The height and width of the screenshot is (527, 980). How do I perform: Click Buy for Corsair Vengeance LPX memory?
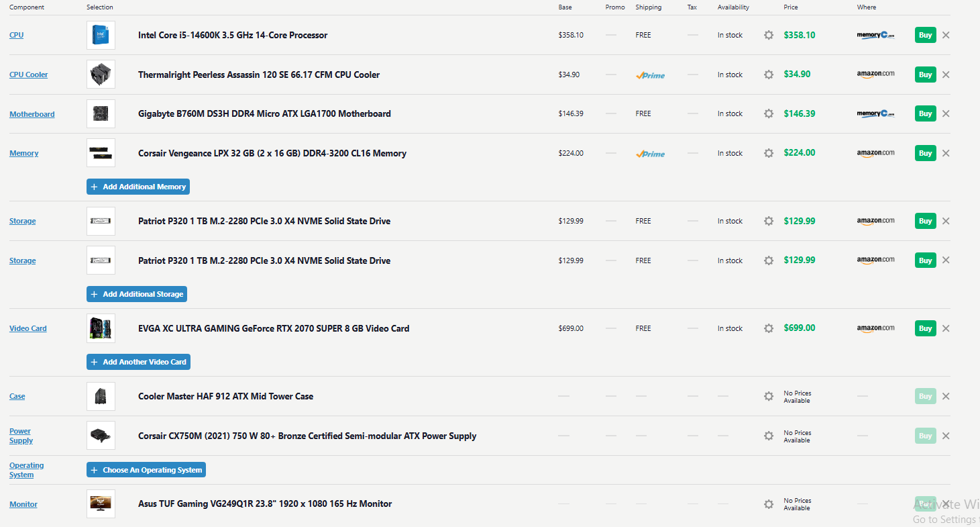pyautogui.click(x=925, y=153)
